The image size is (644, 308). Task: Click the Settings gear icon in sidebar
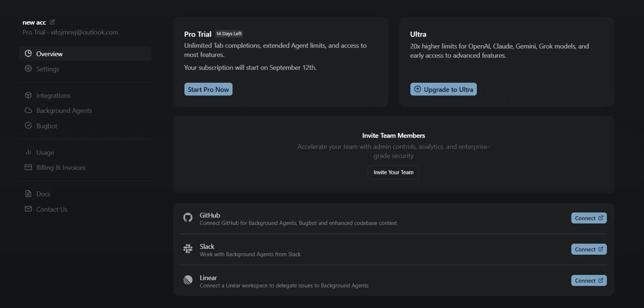(x=28, y=69)
